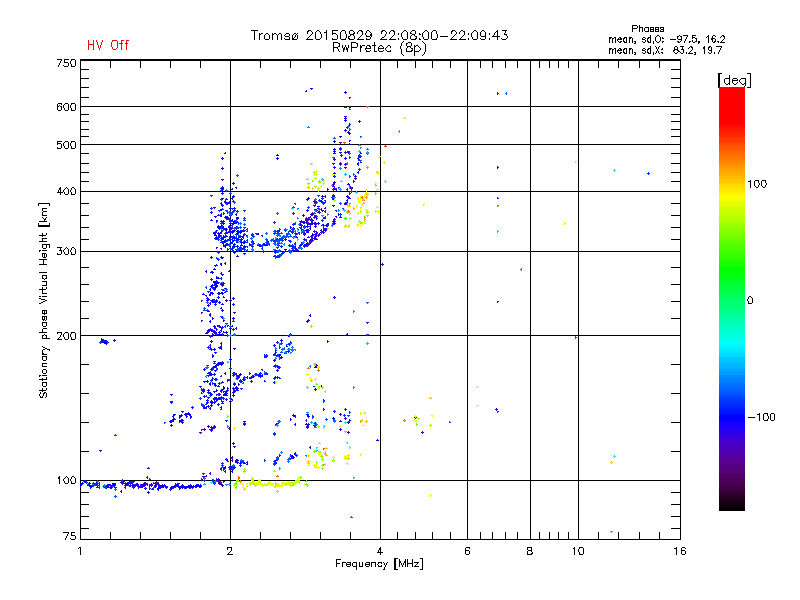Click the title 'Tromsø 20150829 22:08:00-22:09:43'
The image size is (800, 600).
click(379, 35)
